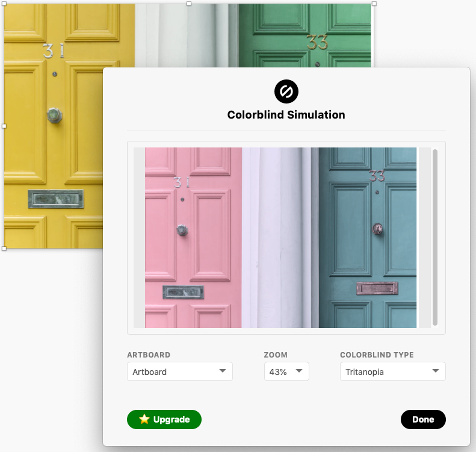This screenshot has width=476, height=452.
Task: Click the preview vertical scrollbar
Action: 434,237
